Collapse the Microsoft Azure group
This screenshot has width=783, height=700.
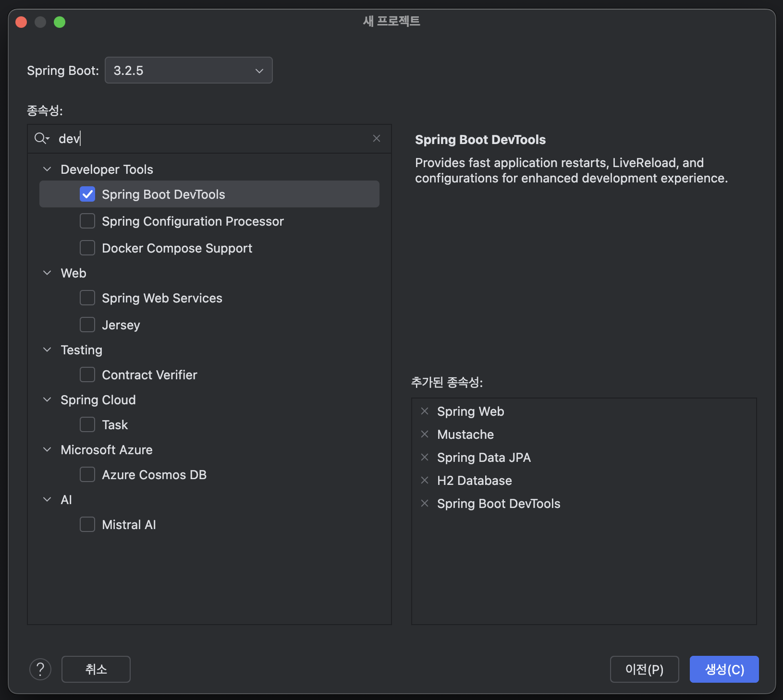click(47, 449)
